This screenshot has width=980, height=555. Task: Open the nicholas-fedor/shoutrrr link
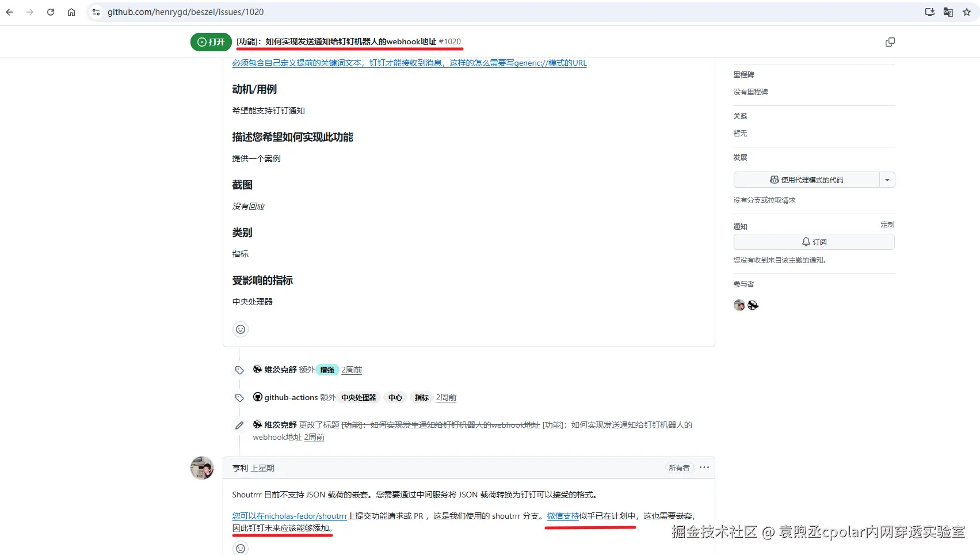click(x=290, y=516)
